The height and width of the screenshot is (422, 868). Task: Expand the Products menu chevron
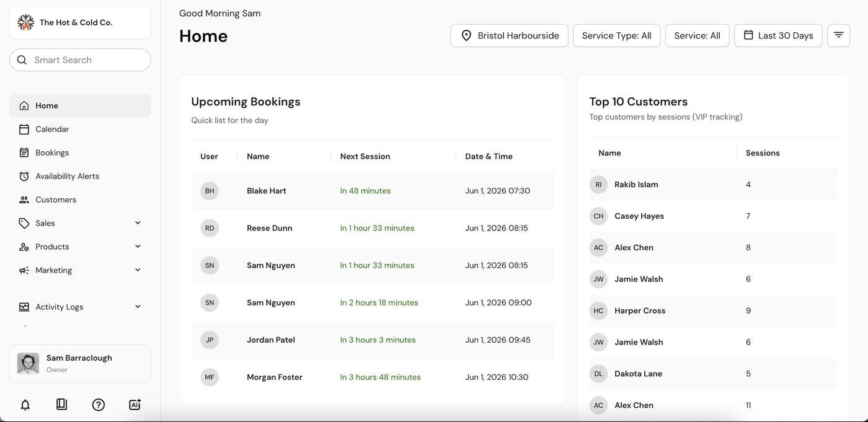coord(138,247)
